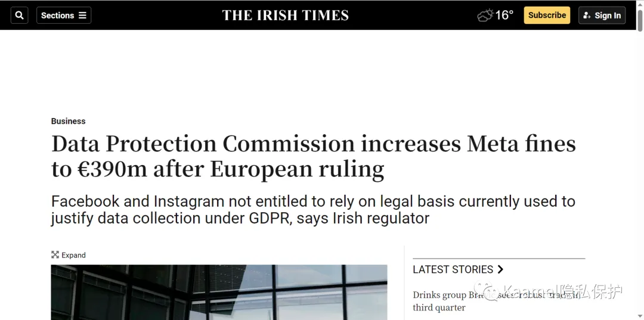Image resolution: width=644 pixels, height=320 pixels.
Task: Click the chevron next to Latest Stories
Action: pyautogui.click(x=500, y=269)
